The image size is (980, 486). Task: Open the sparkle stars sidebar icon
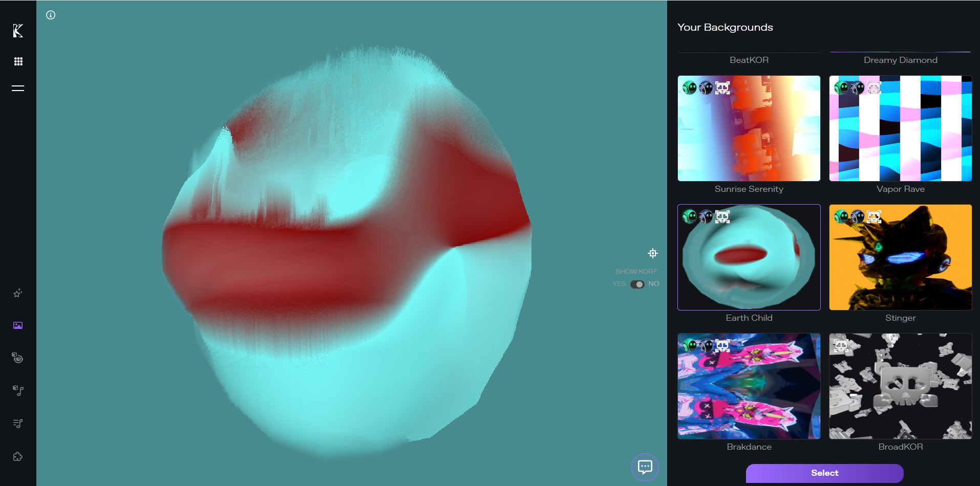click(18, 293)
